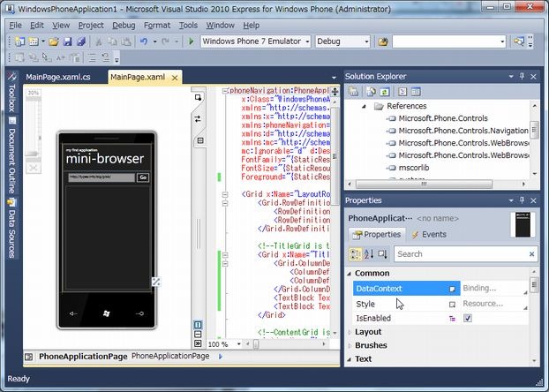Click the Undo toolbar icon
This screenshot has width=549, height=392.
pos(144,41)
